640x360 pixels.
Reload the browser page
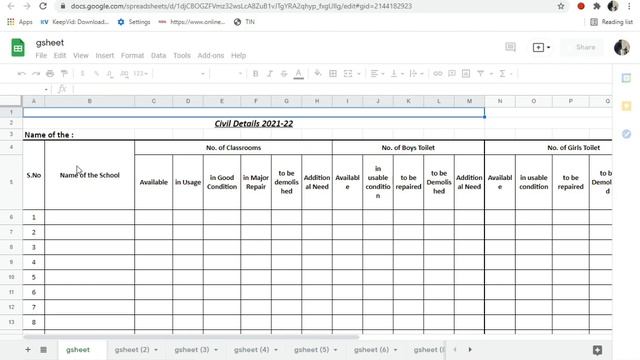pyautogui.click(x=42, y=6)
